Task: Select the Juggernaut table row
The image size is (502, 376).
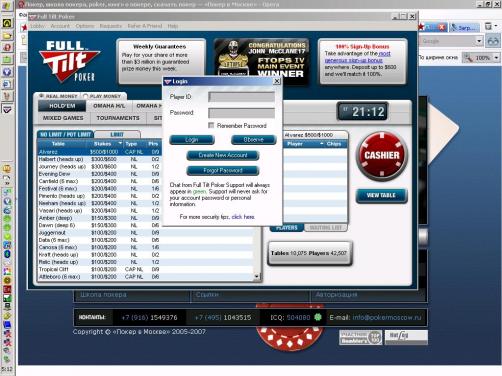Action: point(146,233)
